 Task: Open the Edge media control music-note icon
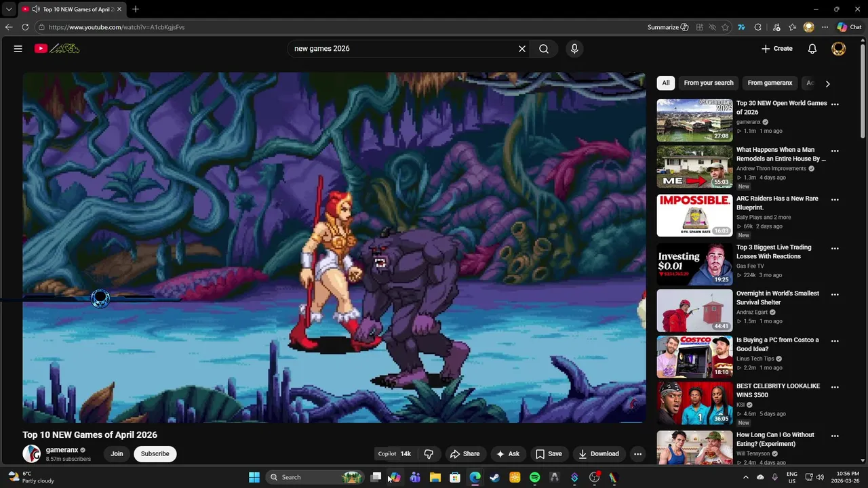tap(776, 27)
